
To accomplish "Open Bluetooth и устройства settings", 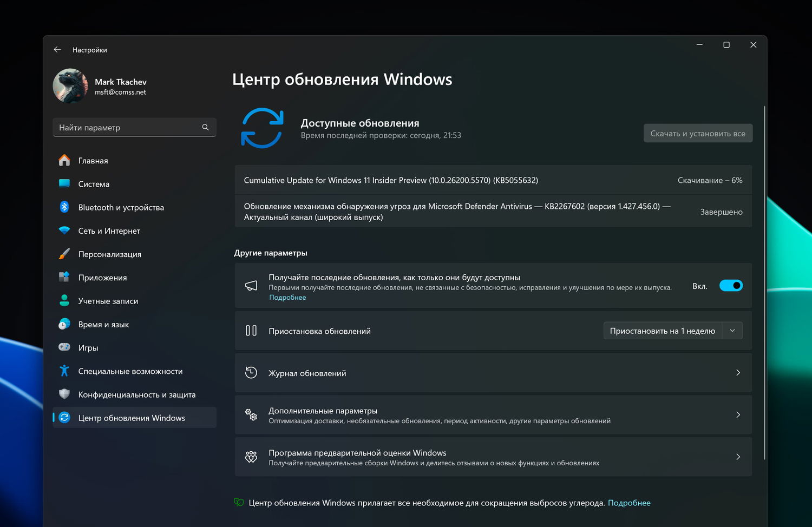I will pyautogui.click(x=134, y=207).
